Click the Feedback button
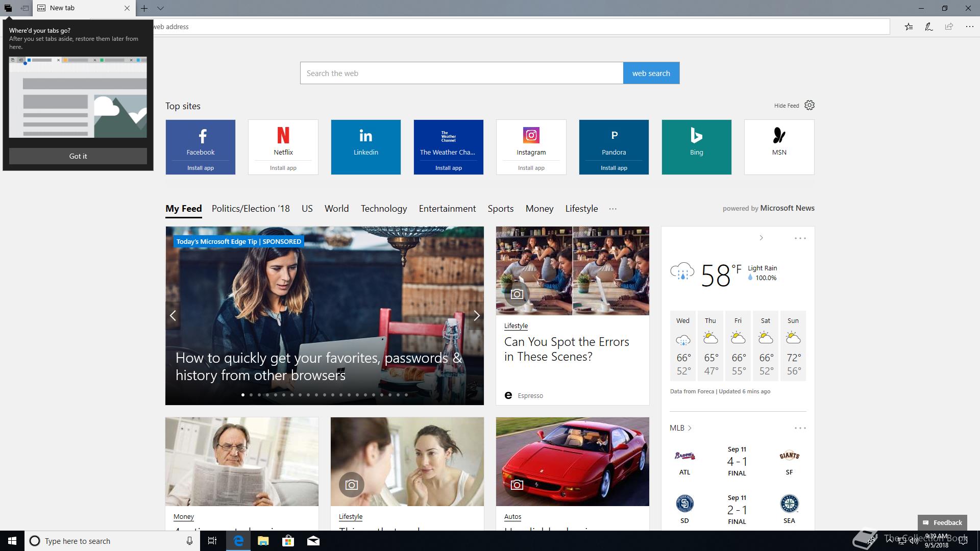Viewport: 980px width, 551px height. [942, 522]
